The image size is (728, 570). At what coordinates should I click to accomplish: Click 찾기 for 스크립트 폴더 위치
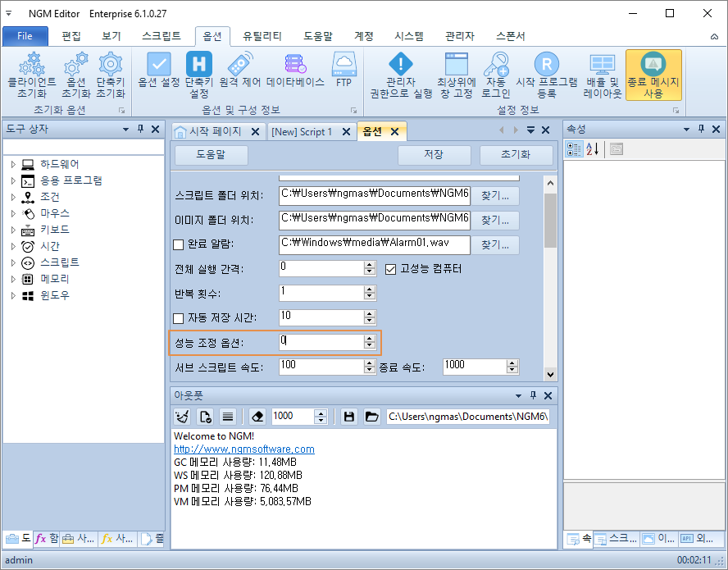pos(495,195)
